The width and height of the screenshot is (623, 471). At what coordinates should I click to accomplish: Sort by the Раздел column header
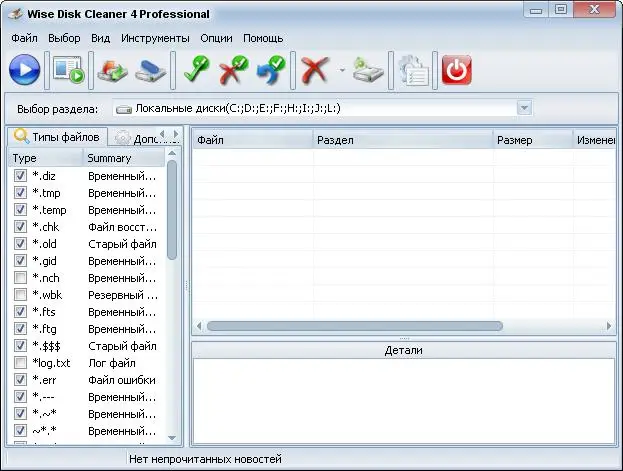pyautogui.click(x=403, y=140)
